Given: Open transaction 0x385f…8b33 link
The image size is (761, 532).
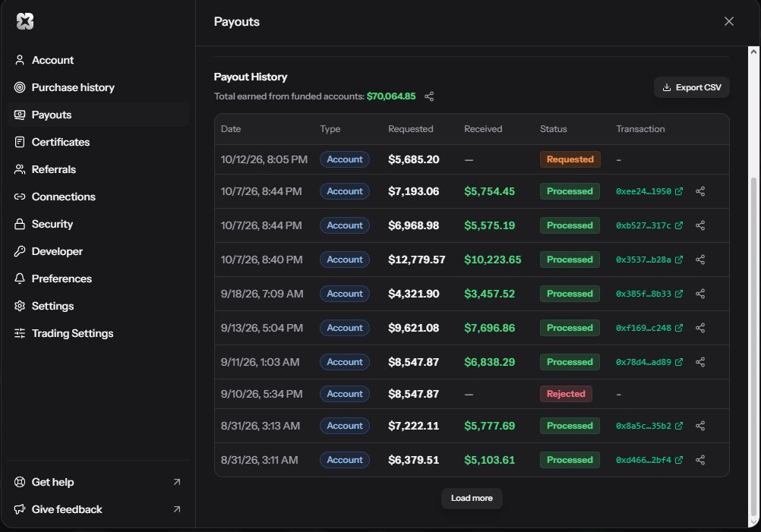Looking at the screenshot, I should click(649, 294).
